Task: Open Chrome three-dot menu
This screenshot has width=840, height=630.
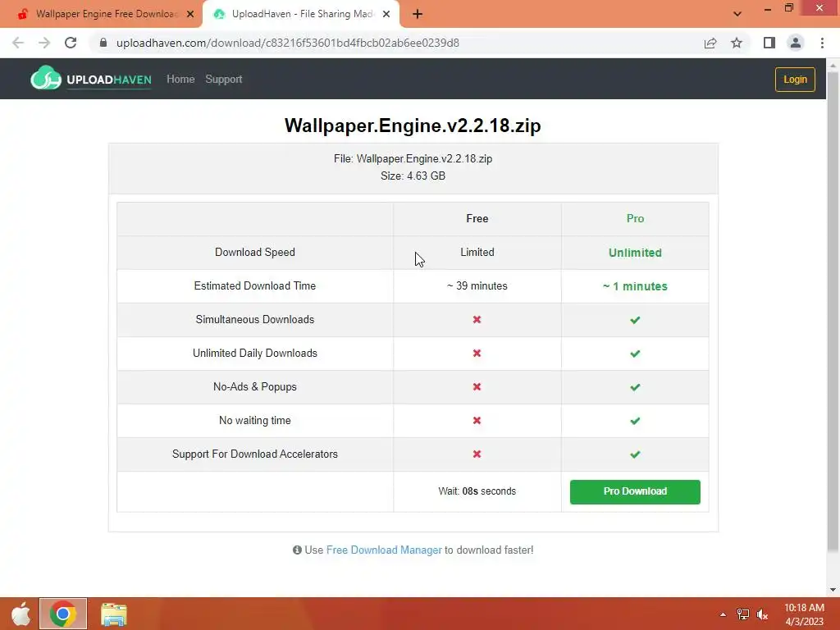Action: click(822, 43)
